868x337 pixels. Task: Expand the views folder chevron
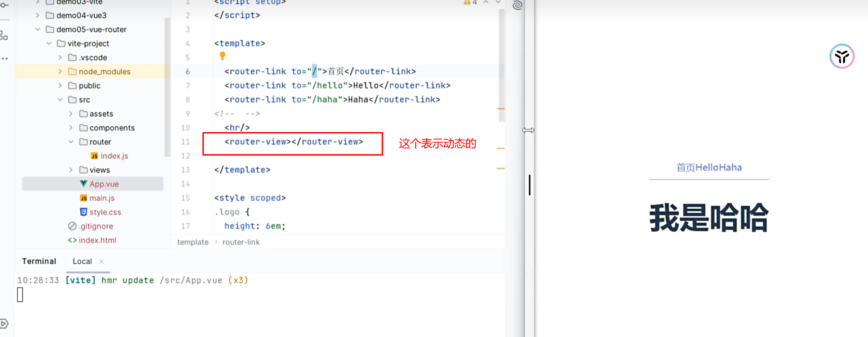[71, 170]
